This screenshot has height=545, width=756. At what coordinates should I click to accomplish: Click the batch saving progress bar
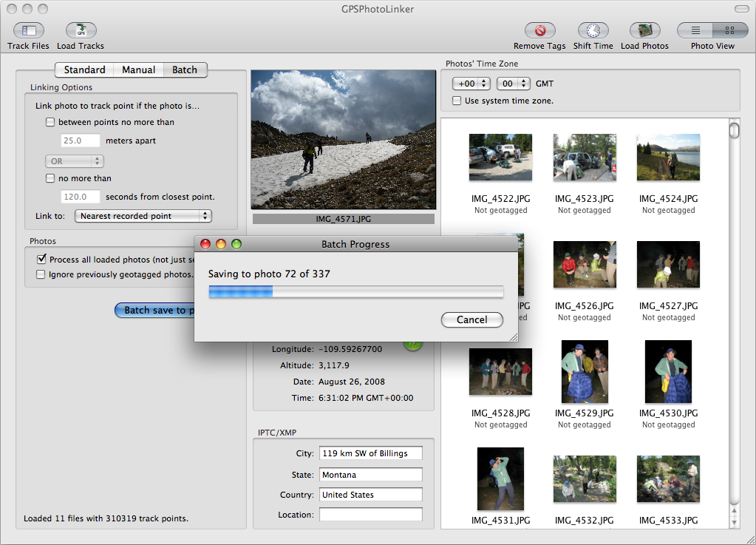[356, 291]
